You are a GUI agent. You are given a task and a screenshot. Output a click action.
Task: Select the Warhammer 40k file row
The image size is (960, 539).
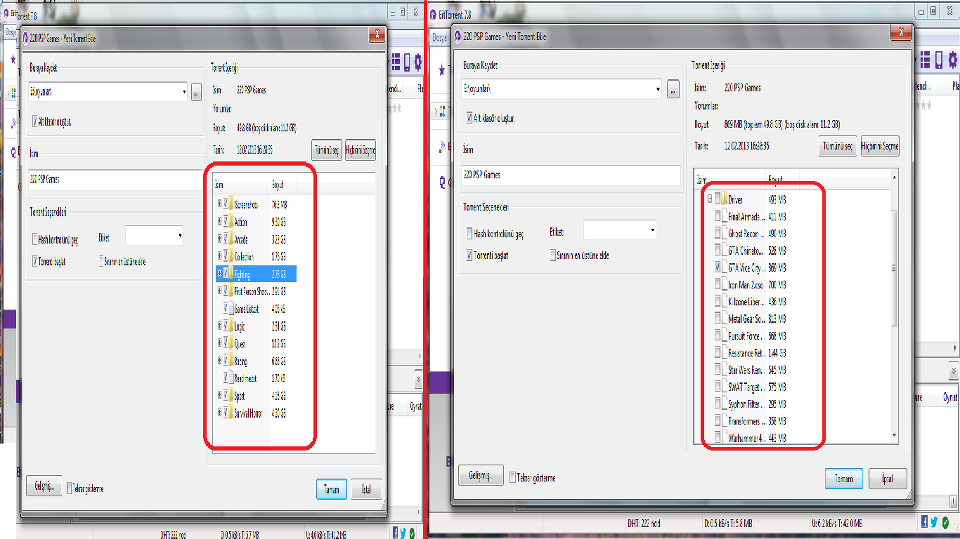pyautogui.click(x=751, y=437)
